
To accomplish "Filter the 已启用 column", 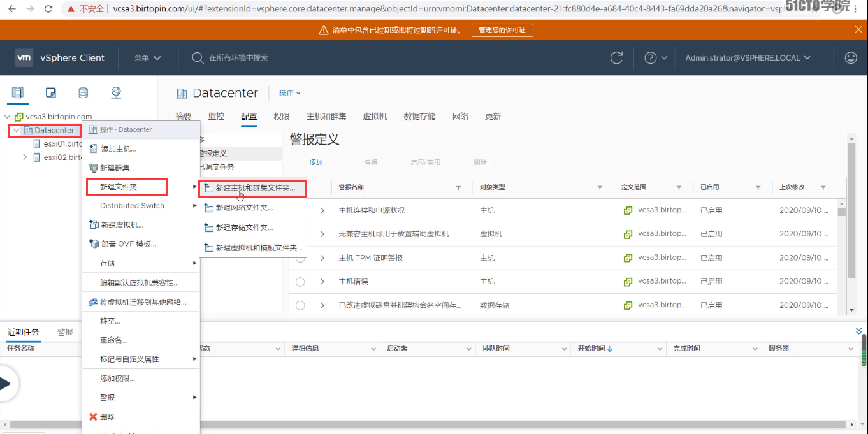I will pos(758,188).
